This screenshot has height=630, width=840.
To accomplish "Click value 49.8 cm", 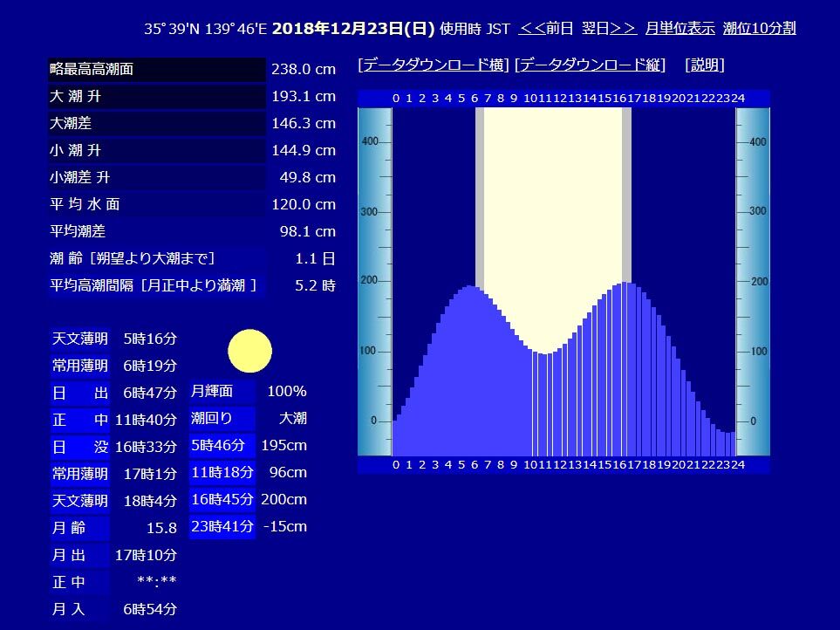I will (308, 177).
